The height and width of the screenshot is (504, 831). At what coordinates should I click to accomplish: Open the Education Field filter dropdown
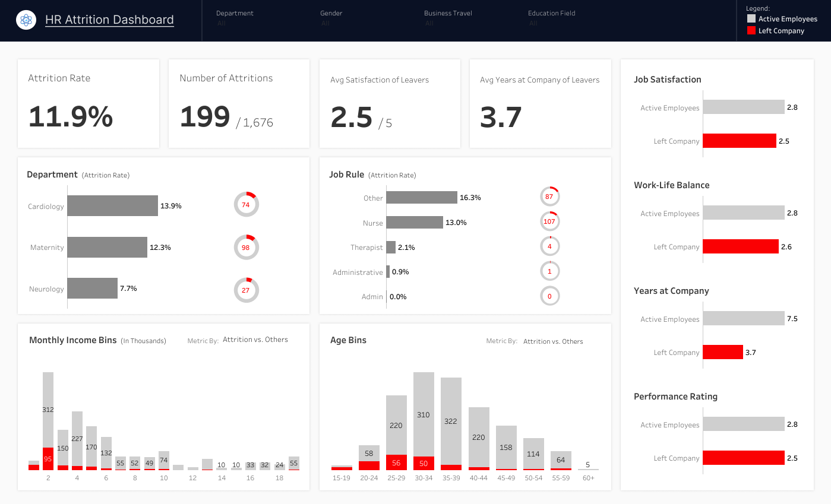(552, 18)
